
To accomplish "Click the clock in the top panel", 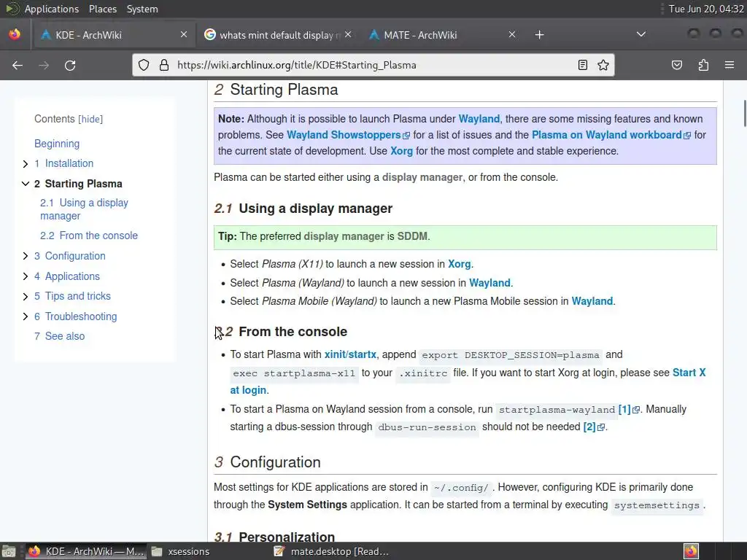I will tap(706, 9).
